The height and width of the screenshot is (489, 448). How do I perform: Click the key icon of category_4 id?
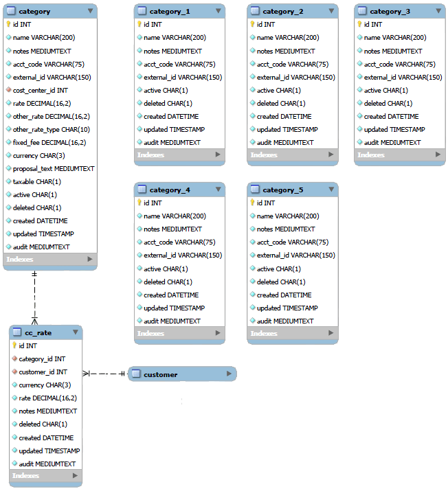pos(139,203)
